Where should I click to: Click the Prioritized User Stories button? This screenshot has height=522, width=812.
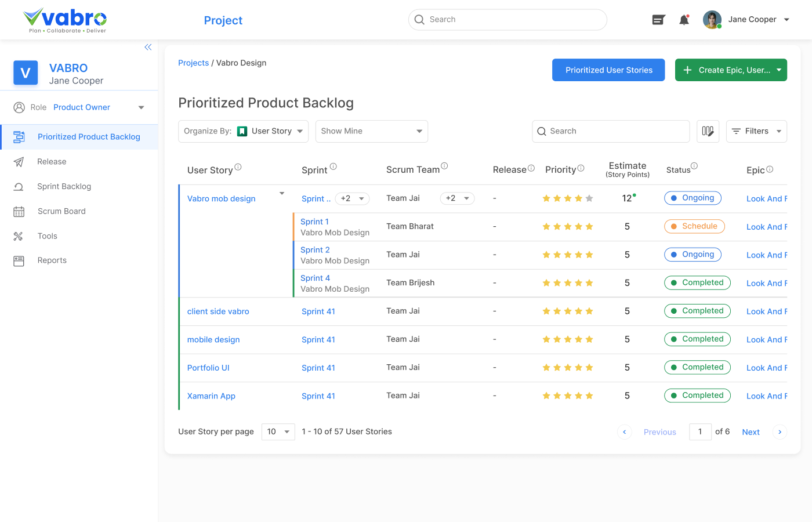point(608,70)
